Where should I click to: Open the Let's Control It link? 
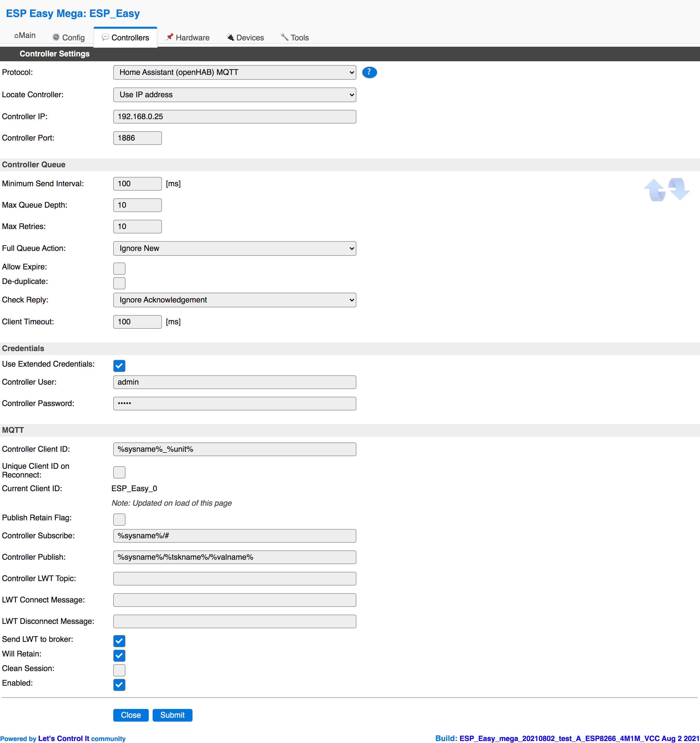click(64, 739)
